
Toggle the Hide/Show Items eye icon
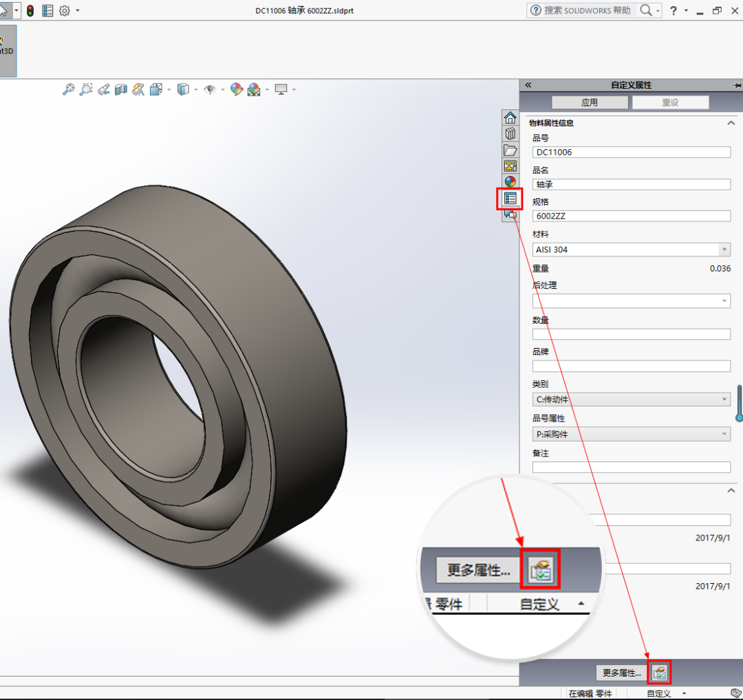[x=210, y=89]
